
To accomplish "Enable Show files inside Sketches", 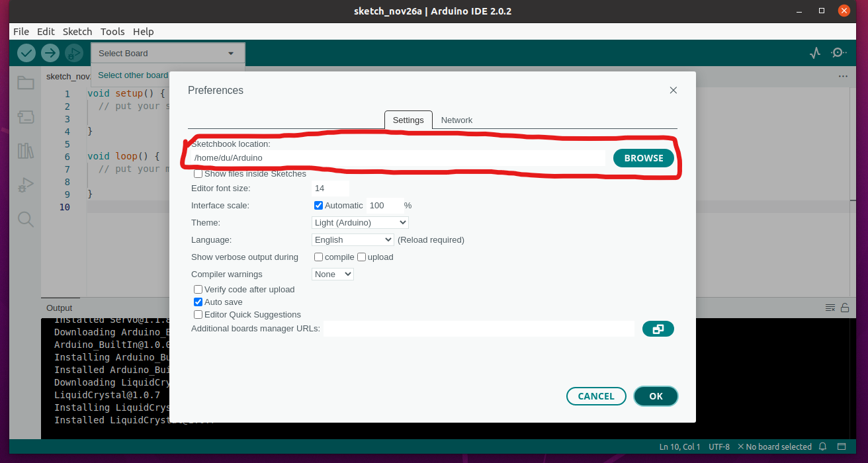I will coord(198,174).
